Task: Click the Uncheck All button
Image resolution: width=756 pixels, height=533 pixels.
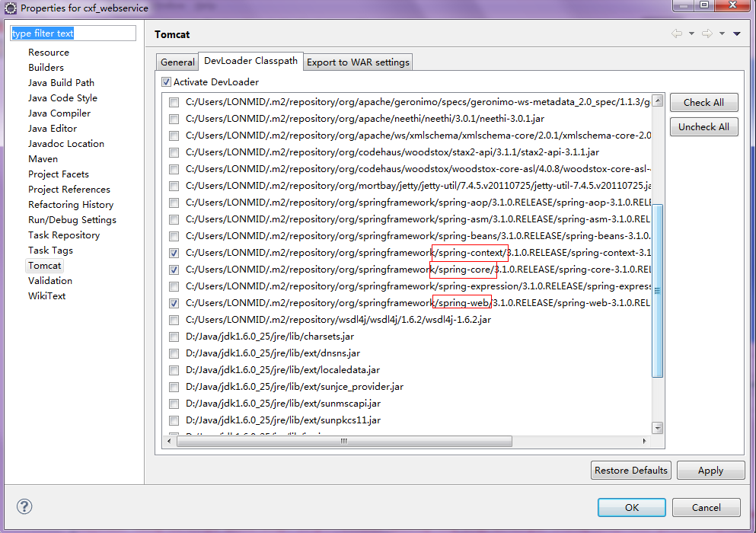Action: (x=703, y=127)
